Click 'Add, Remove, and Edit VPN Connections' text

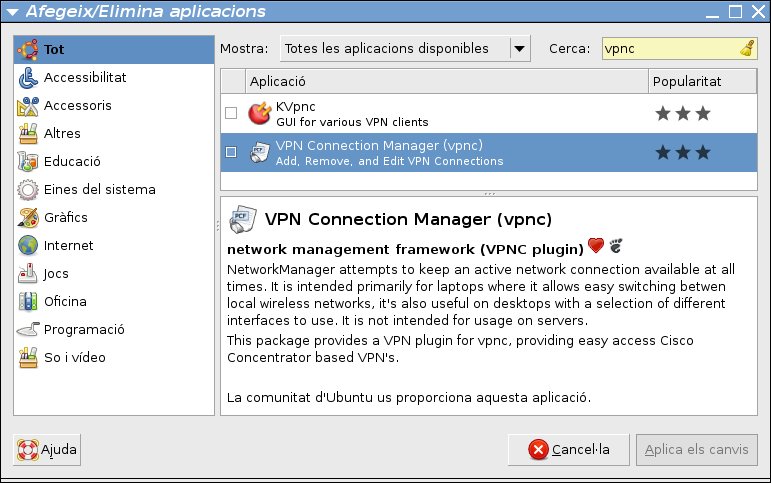(389, 161)
